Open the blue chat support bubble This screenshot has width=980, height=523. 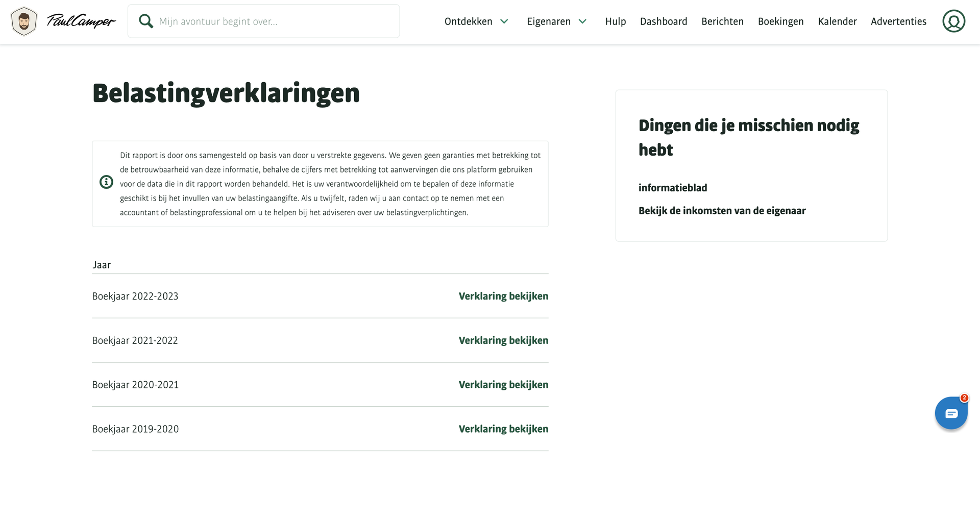tap(951, 413)
